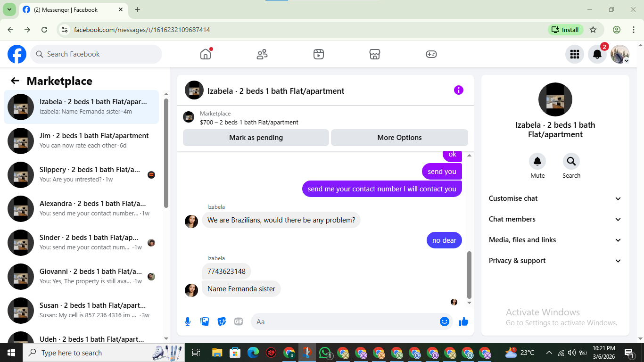Attach a file photo icon
Screen dimensions: 644x362
coord(205,321)
